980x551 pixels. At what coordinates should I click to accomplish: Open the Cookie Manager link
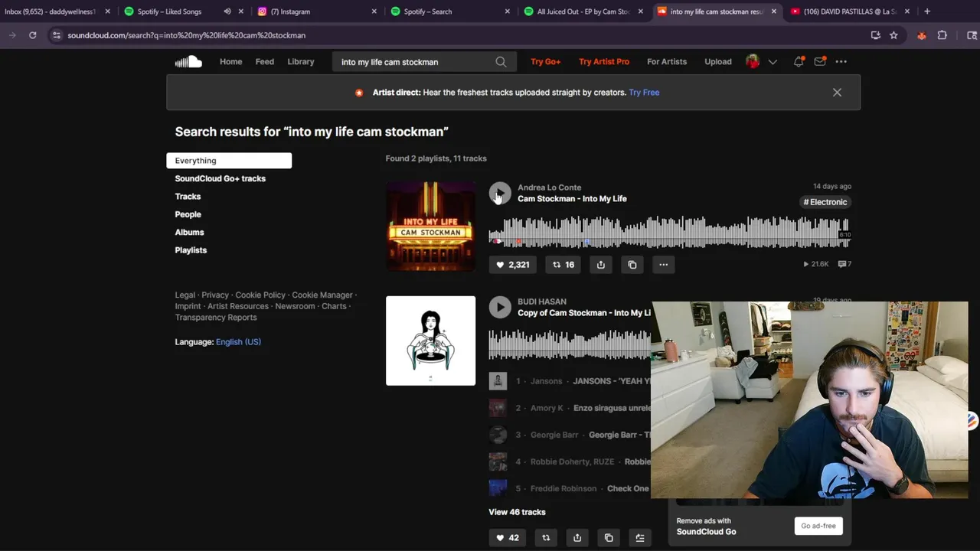tap(322, 295)
